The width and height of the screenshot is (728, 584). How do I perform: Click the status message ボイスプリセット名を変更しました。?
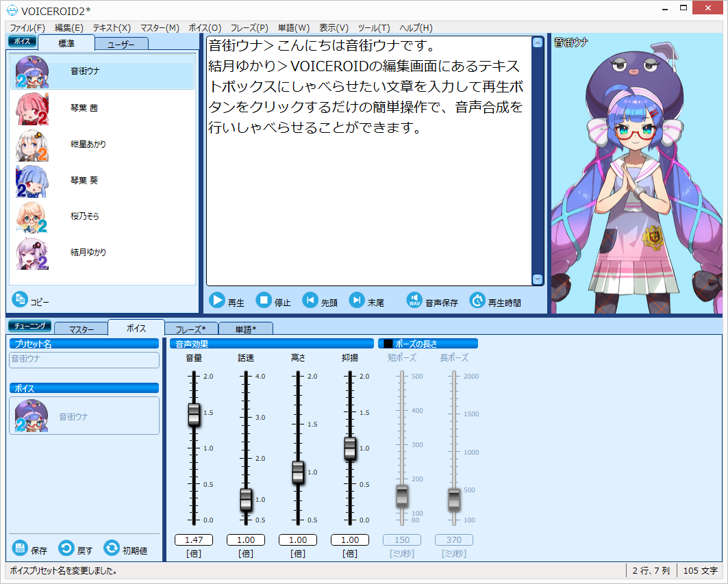point(64,570)
